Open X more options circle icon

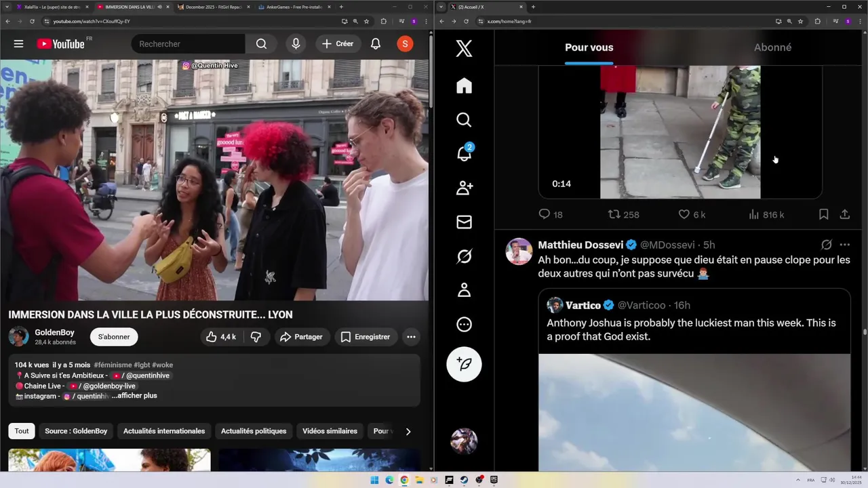point(464,325)
